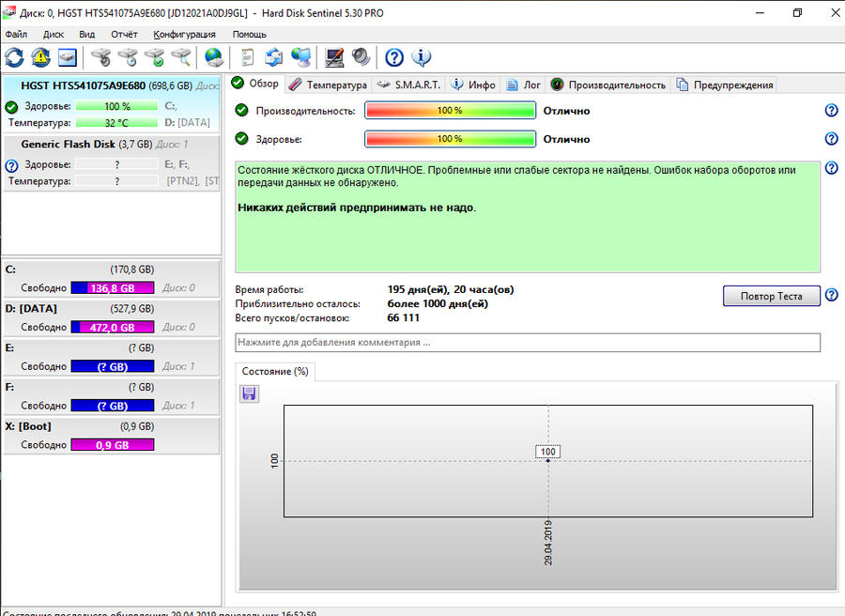Click the send report by email icon

[x=274, y=57]
